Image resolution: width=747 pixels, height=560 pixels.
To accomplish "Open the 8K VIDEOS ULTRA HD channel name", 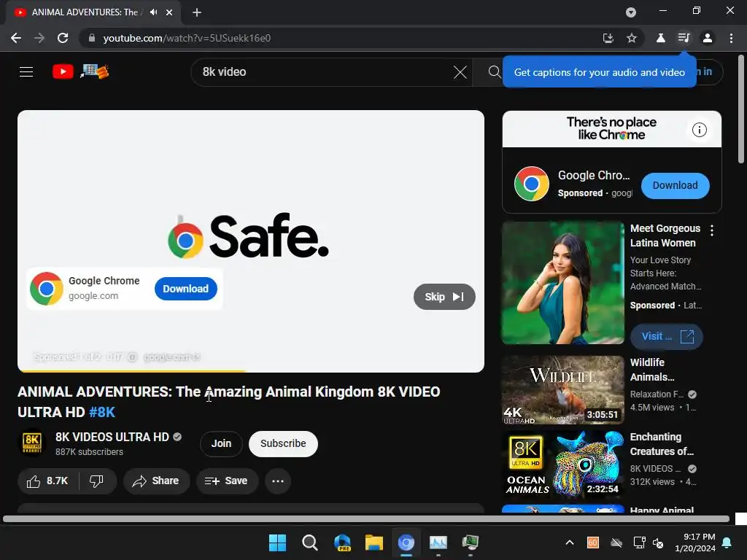I will coord(112,437).
